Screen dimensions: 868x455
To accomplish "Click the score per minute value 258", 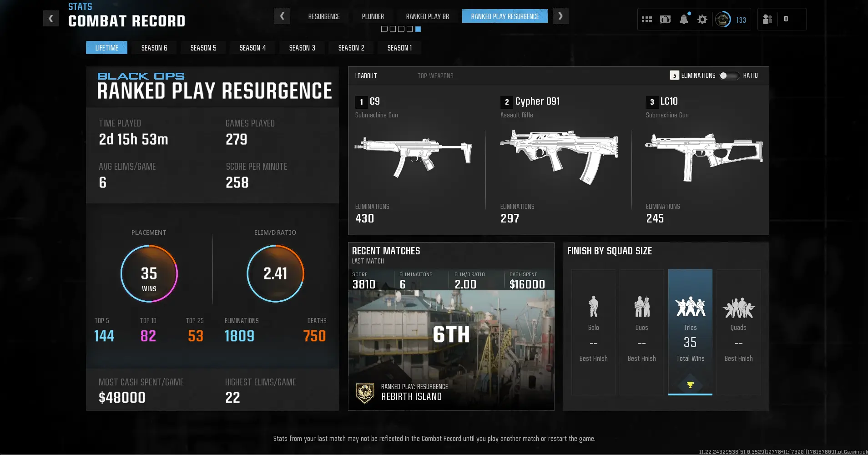I will [x=237, y=182].
